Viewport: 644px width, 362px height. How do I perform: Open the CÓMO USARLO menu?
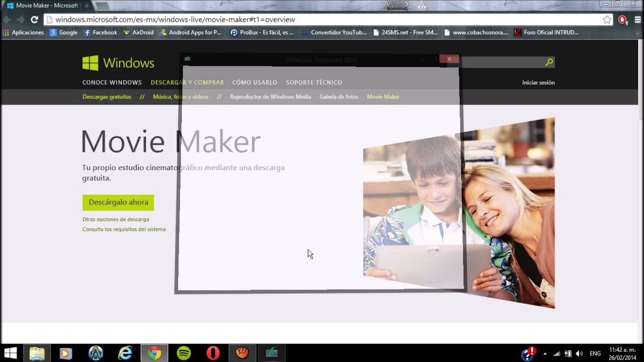click(x=255, y=82)
